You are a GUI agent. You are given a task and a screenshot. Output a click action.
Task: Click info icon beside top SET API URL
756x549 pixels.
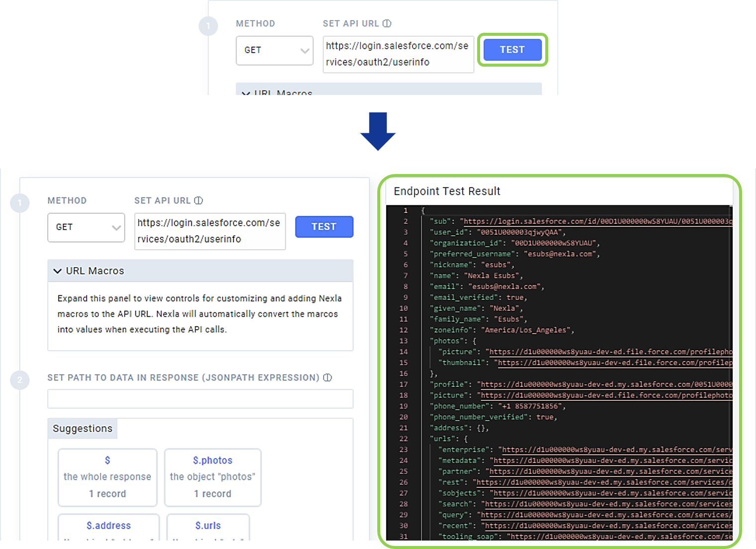387,23
